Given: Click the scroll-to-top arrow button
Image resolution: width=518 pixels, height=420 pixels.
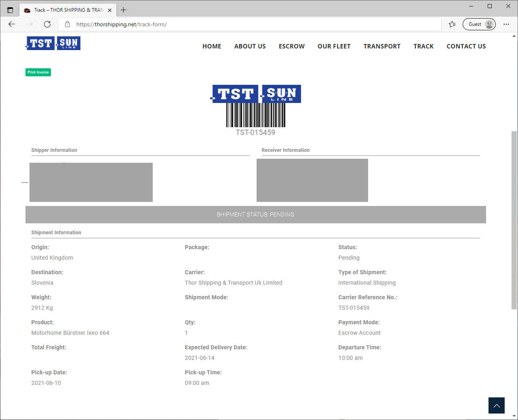Looking at the screenshot, I should click(496, 405).
